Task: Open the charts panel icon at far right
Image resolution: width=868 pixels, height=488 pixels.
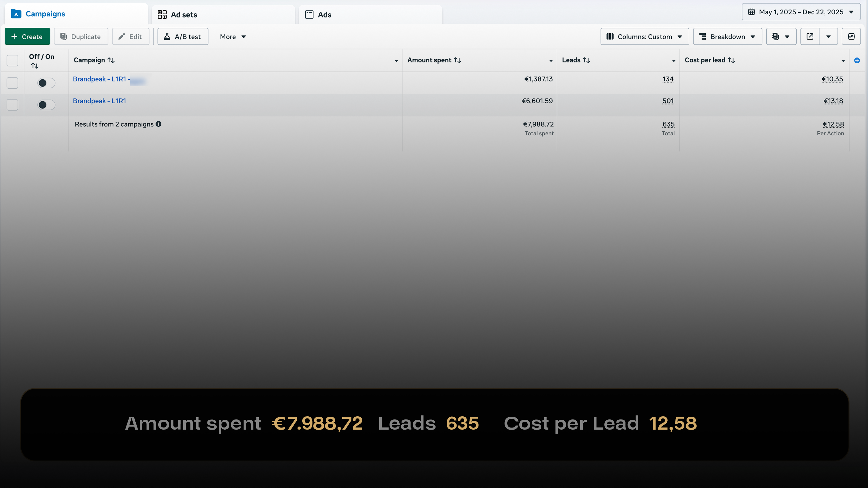Action: pos(851,36)
